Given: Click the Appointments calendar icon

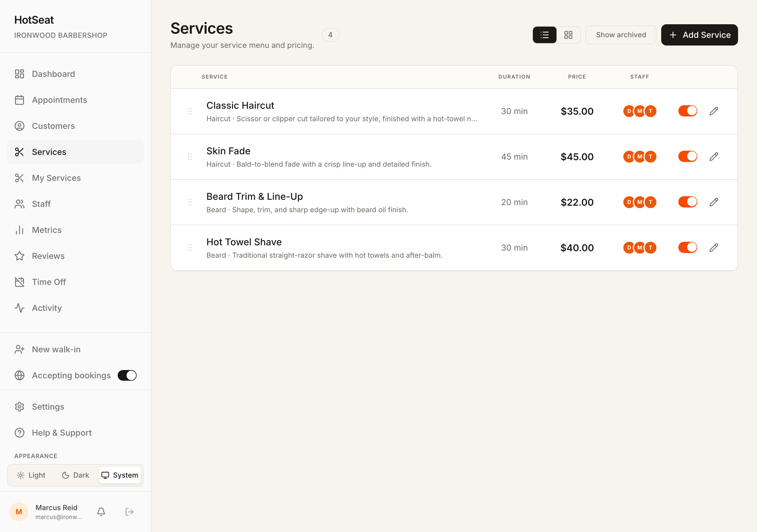Looking at the screenshot, I should (x=20, y=100).
